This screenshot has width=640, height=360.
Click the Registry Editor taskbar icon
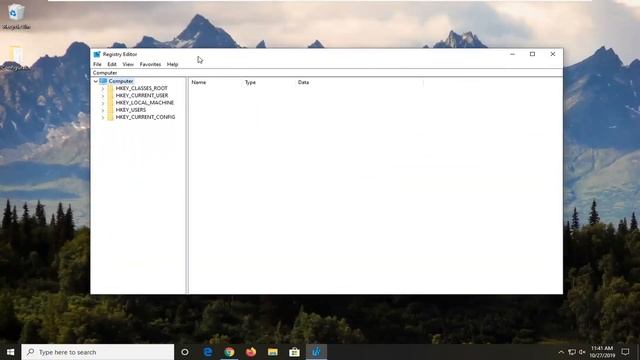point(316,352)
